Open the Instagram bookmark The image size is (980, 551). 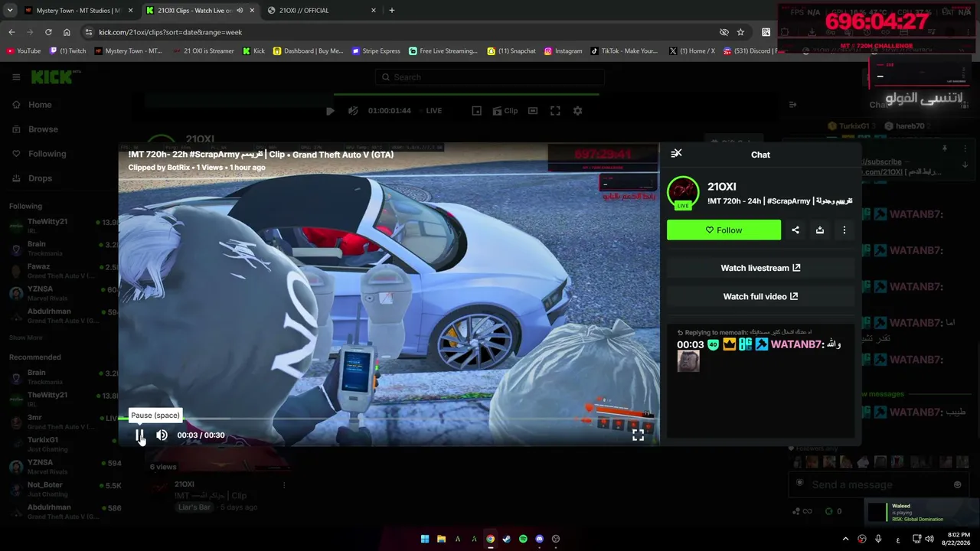point(563,51)
